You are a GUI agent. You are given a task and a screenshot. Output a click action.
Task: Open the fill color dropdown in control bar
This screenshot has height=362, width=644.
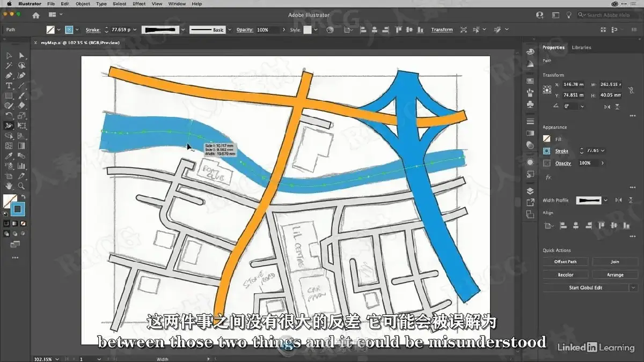coord(59,30)
